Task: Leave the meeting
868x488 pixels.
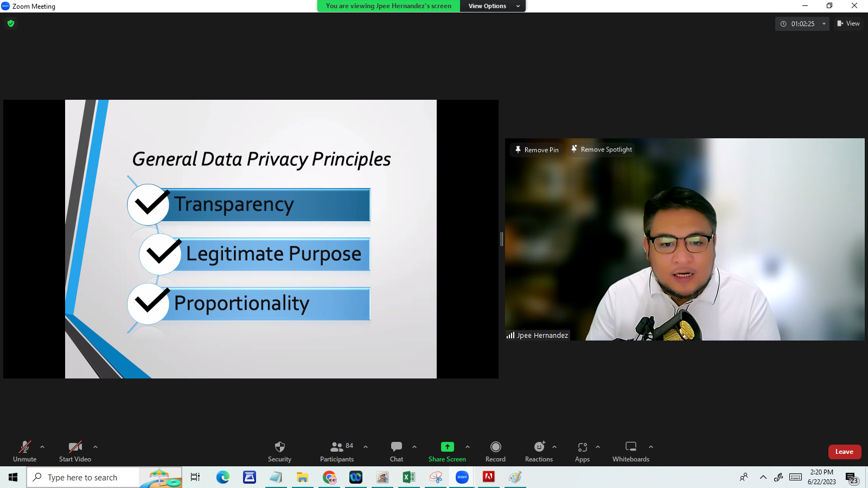Action: [845, 452]
